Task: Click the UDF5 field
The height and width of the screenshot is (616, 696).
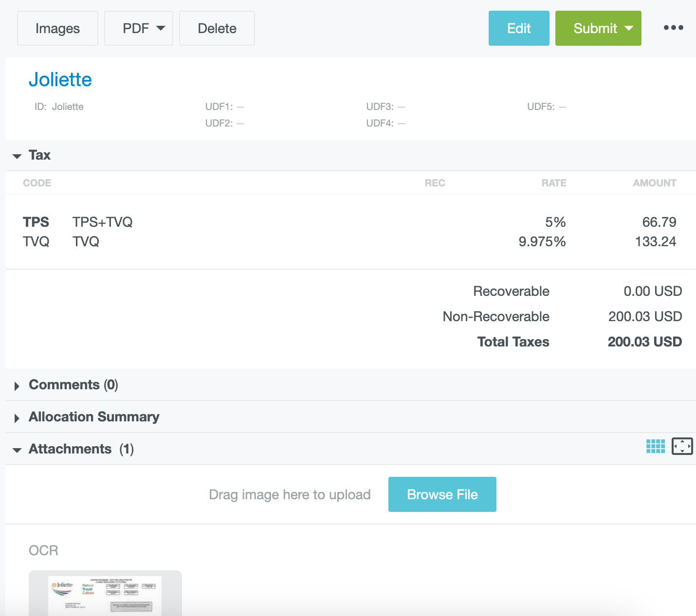Action: [x=547, y=107]
